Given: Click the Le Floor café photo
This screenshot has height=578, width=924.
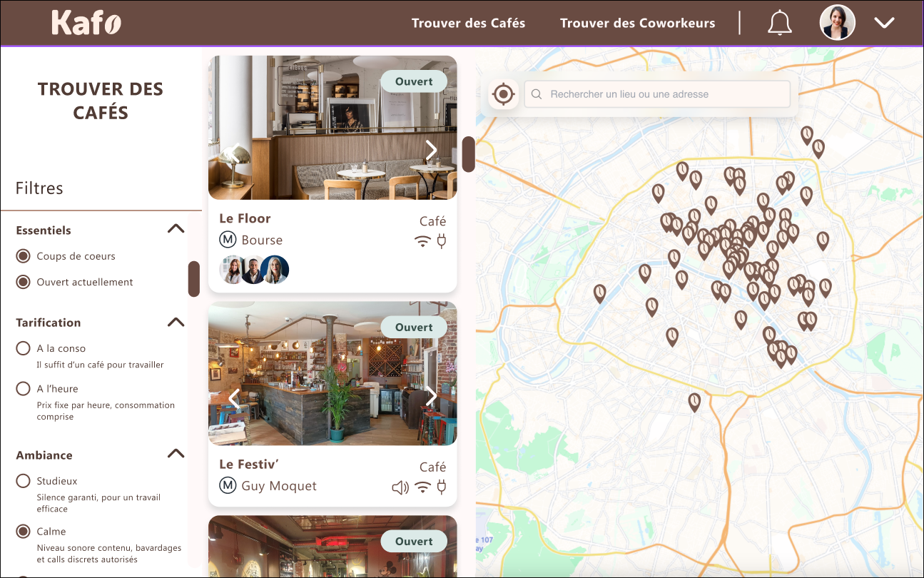Looking at the screenshot, I should 332,128.
